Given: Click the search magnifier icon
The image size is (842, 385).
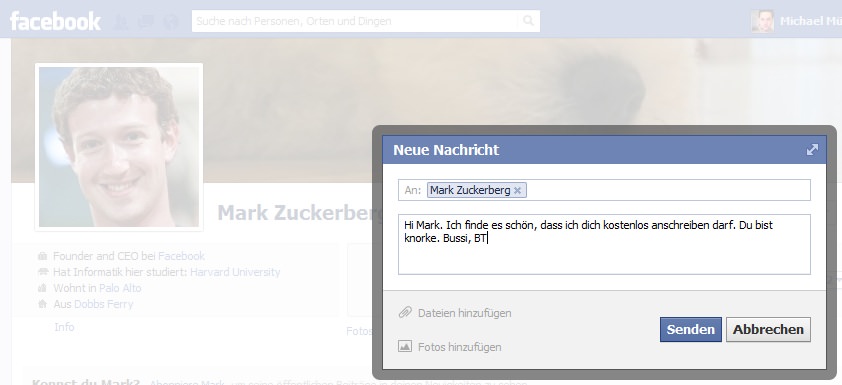Looking at the screenshot, I should [x=528, y=21].
